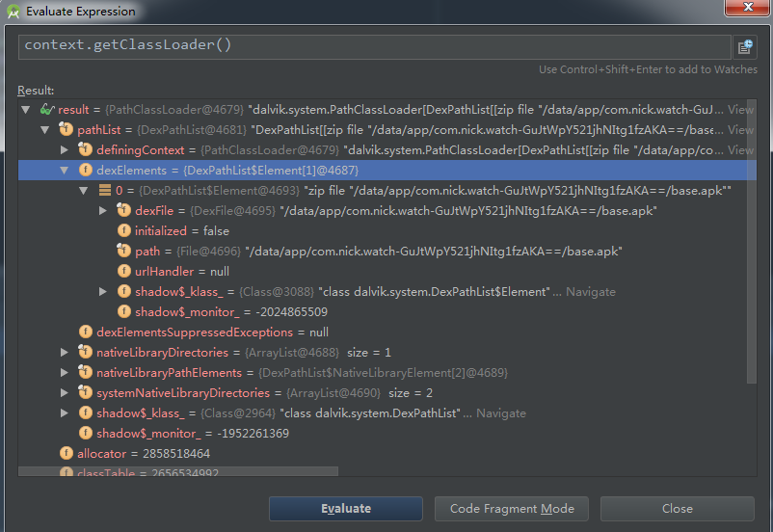Expand the systemNativeLibraryDirectories node
The height and width of the screenshot is (532, 773).
tap(65, 393)
